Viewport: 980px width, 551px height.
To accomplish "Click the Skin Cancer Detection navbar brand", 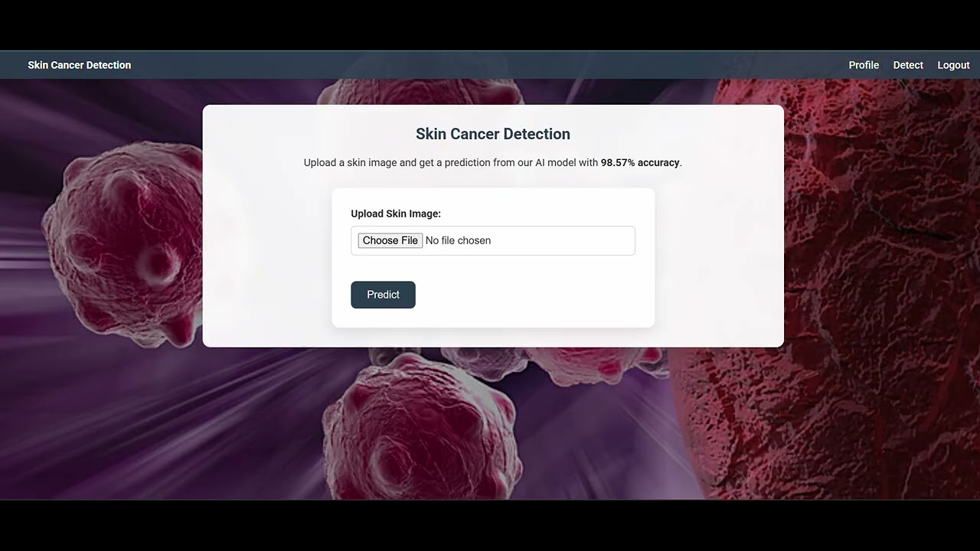I will (80, 65).
